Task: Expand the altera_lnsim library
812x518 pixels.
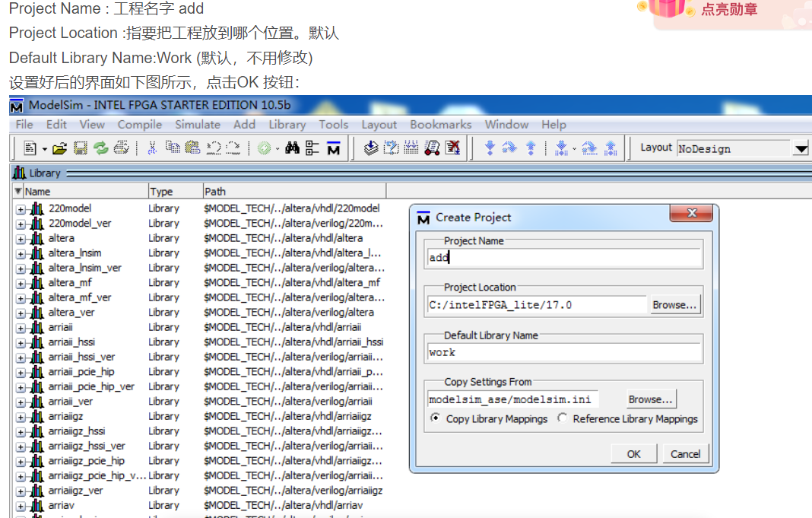Action: point(21,254)
